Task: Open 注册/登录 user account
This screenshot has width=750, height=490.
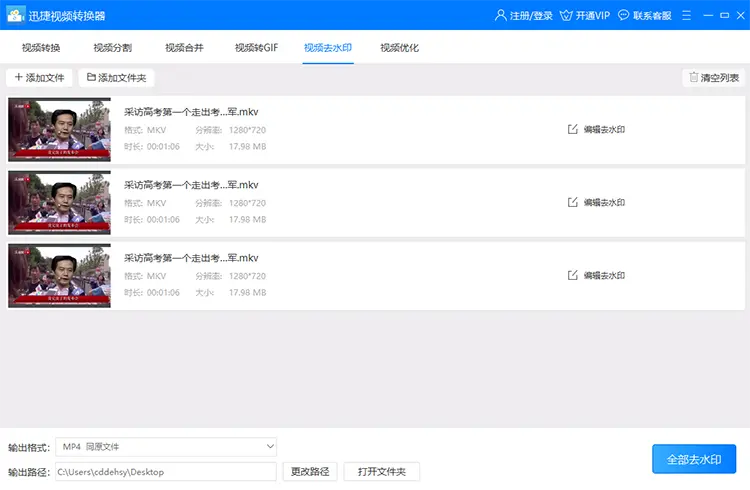Action: click(x=523, y=15)
